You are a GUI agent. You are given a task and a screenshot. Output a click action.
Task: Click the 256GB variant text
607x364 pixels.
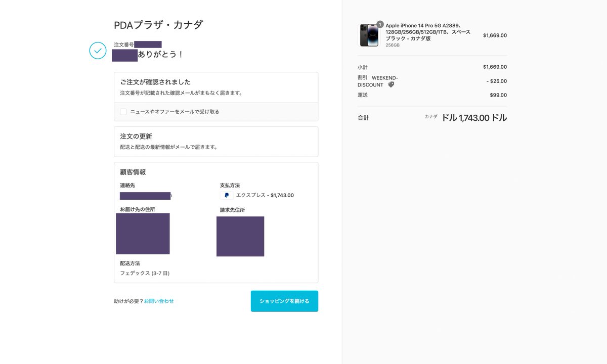coord(393,45)
